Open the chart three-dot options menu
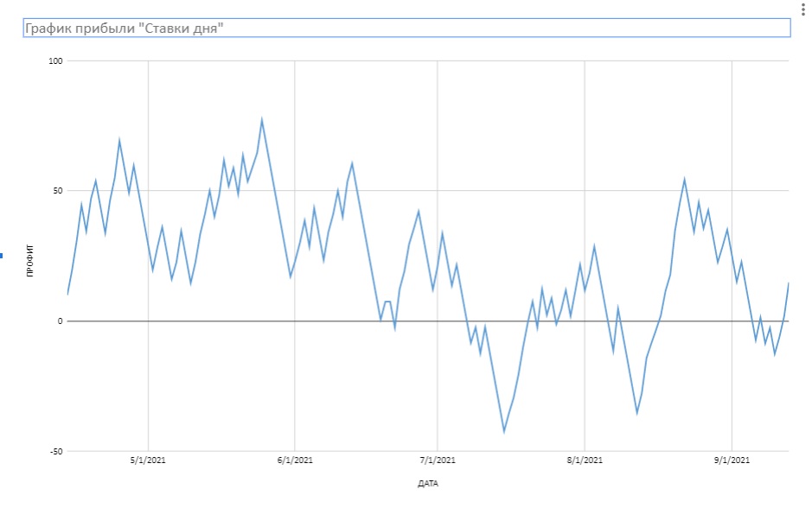Image resolution: width=812 pixels, height=508 pixels. (805, 5)
